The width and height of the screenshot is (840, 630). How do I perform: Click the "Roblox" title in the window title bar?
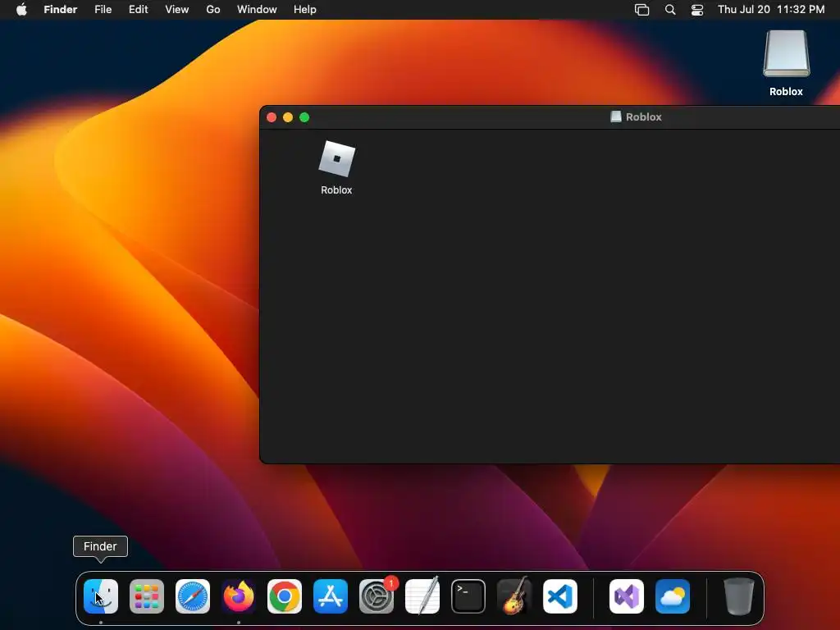click(644, 116)
